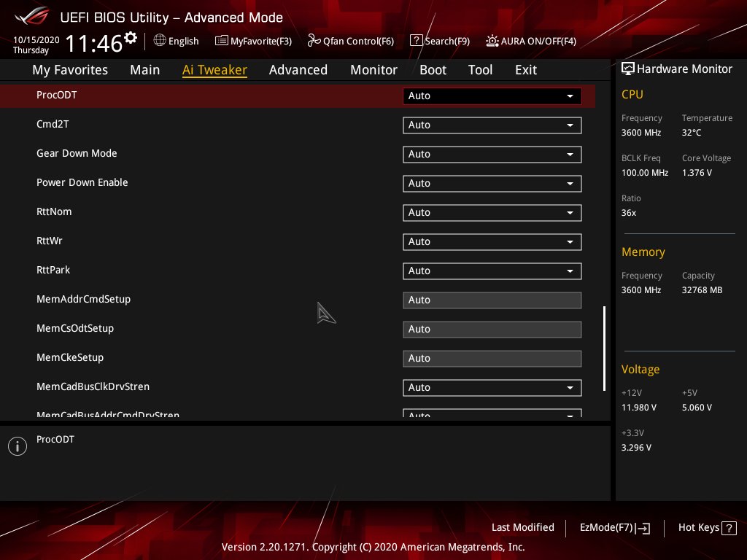Click the CPU temperature 32°C value
Screen dimensions: 747x560
[692, 133]
